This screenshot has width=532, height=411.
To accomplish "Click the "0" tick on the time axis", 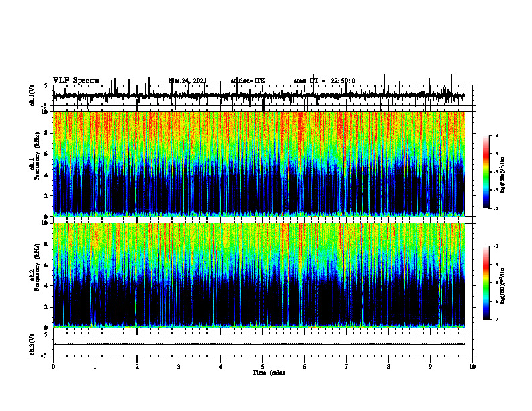I will [x=53, y=367].
